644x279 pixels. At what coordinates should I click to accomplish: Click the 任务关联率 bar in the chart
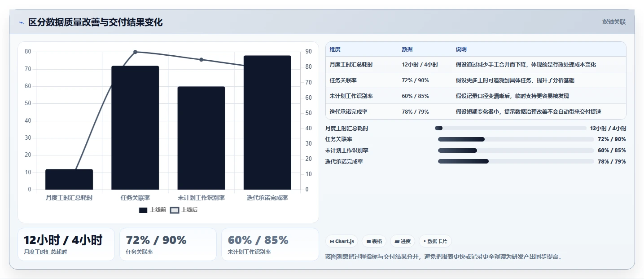pos(135,128)
